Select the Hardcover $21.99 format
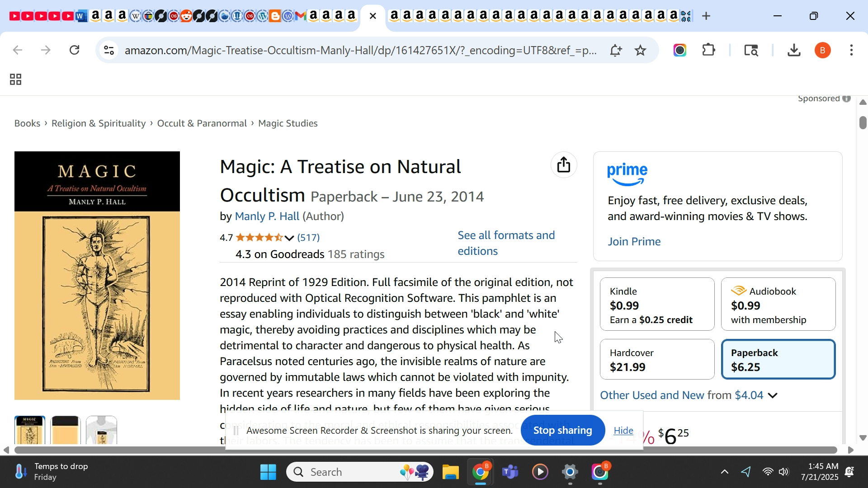Image resolution: width=868 pixels, height=488 pixels. click(x=657, y=360)
